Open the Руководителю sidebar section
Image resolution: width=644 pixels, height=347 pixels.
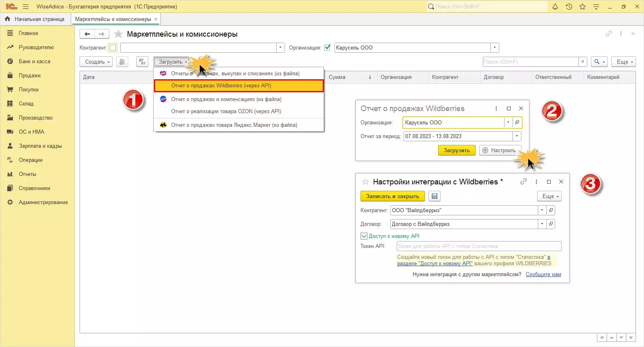tap(37, 48)
